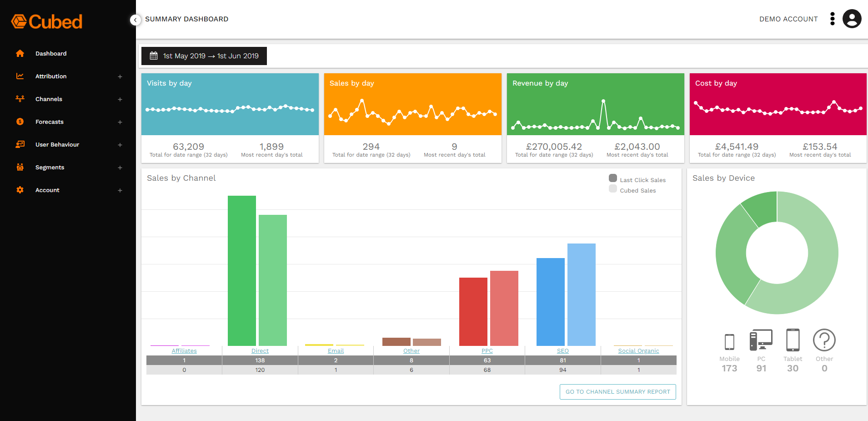
Task: Click the calendar icon in the date picker
Action: click(x=154, y=56)
